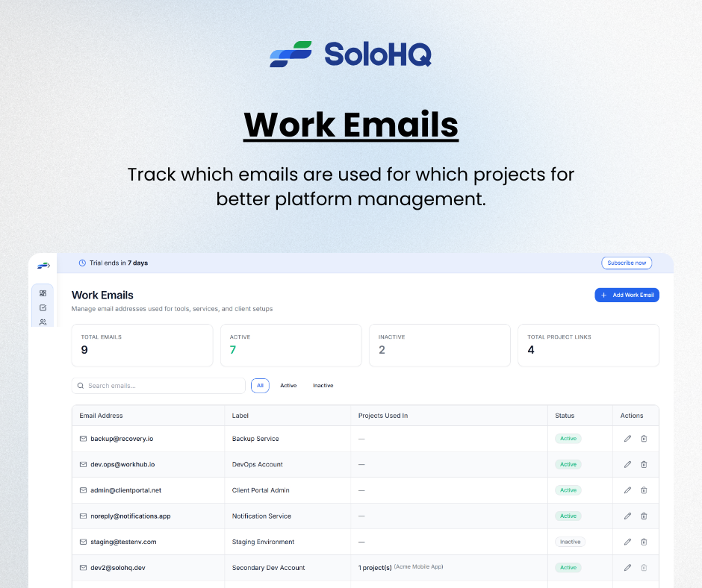Delete staging@testenv.com via the trash icon
Screen dimensions: 702x588
coord(644,541)
